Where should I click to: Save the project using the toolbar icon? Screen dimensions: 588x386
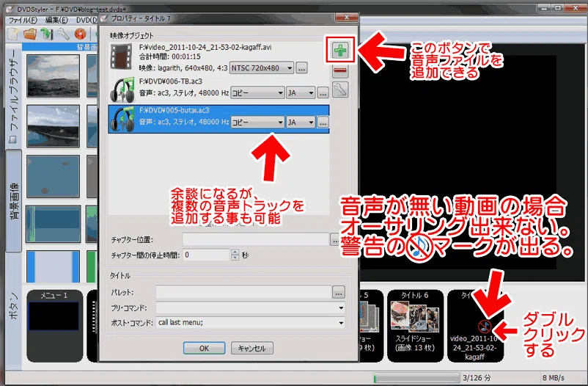point(47,34)
